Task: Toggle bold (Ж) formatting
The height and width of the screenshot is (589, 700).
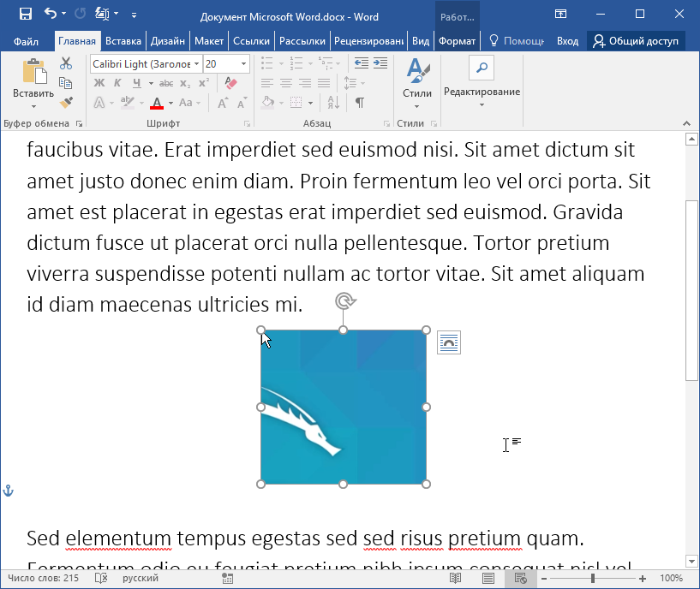Action: tap(99, 83)
